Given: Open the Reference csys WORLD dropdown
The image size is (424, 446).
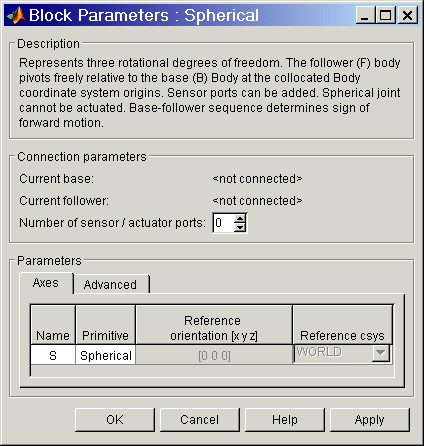Looking at the screenshot, I should [x=342, y=353].
